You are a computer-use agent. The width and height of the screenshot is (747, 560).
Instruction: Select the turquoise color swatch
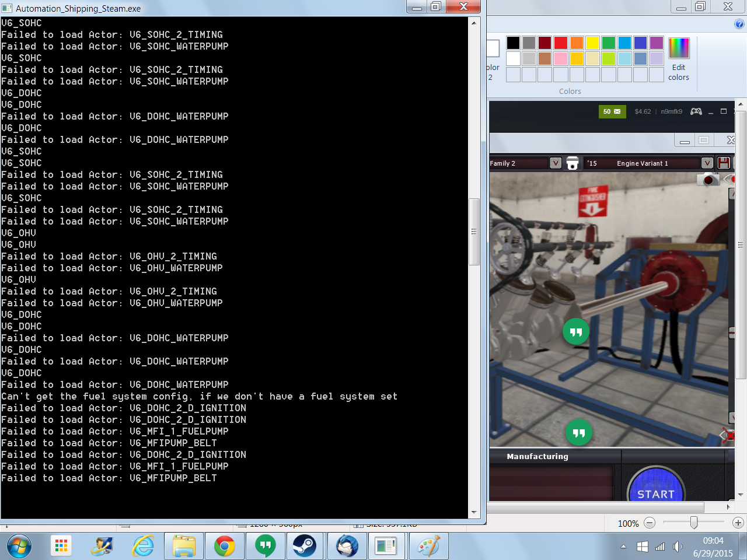tap(624, 43)
